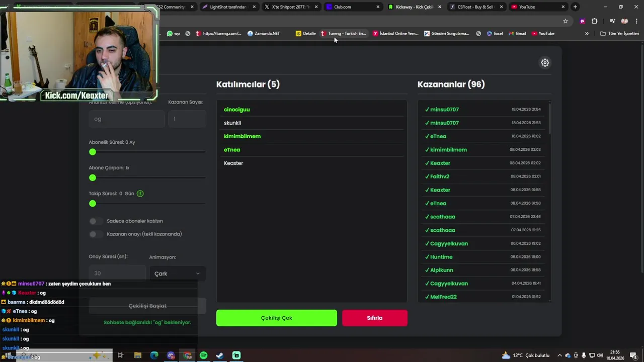Select participant cinociguu in Katılımcılar
Screen dimensions: 644x362
[x=237, y=110]
